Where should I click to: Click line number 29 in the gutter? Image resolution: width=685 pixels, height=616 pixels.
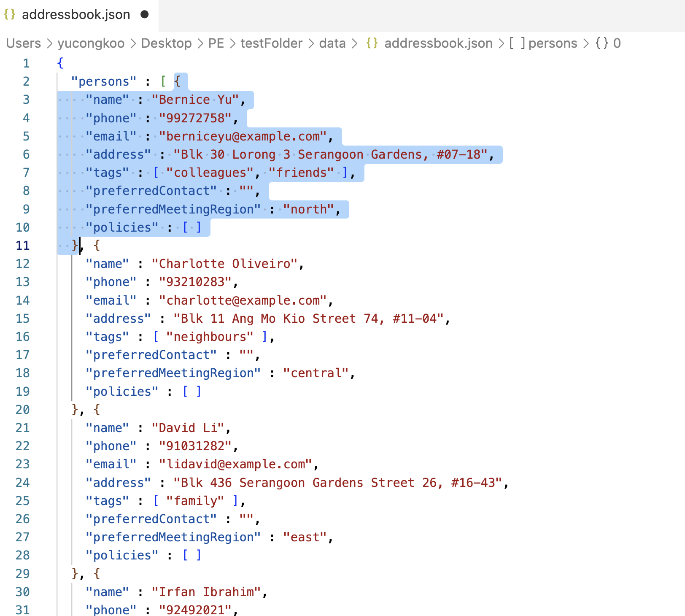click(23, 574)
